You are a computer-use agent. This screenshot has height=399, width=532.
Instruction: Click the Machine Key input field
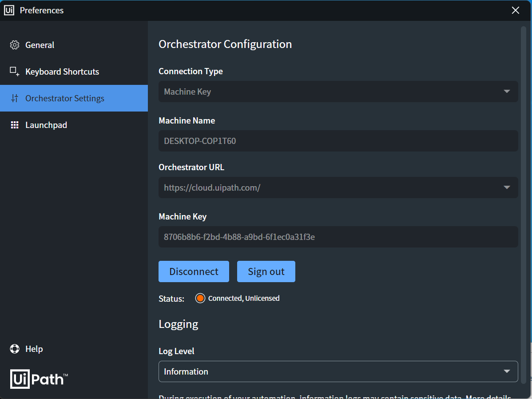point(338,237)
